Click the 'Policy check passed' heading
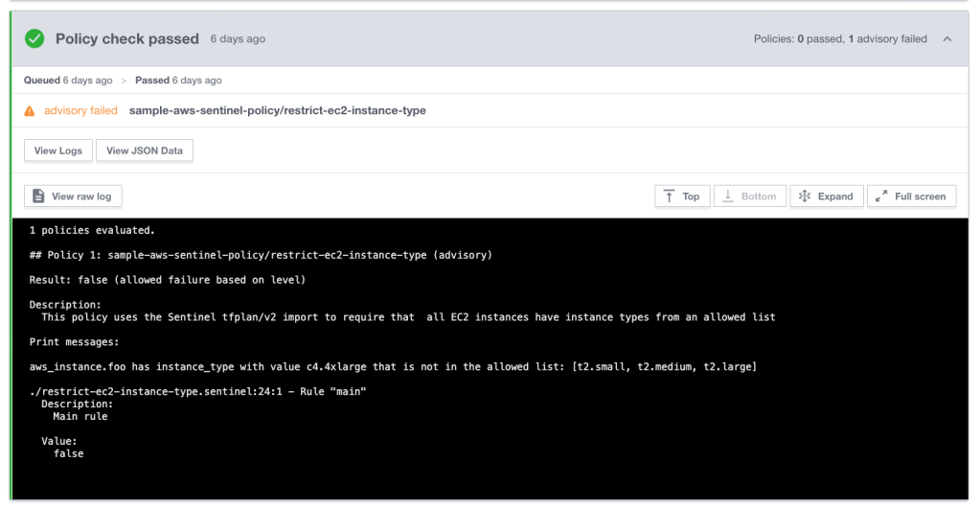 [126, 39]
